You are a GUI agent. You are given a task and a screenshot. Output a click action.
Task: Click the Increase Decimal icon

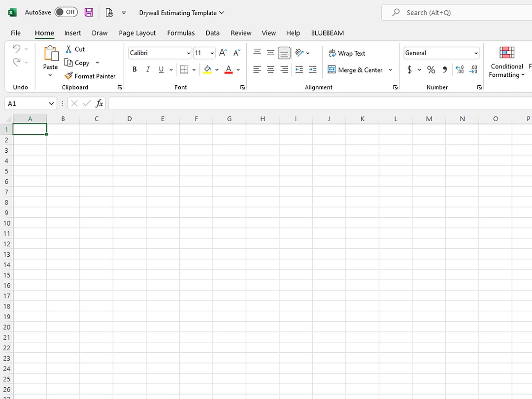(x=459, y=69)
